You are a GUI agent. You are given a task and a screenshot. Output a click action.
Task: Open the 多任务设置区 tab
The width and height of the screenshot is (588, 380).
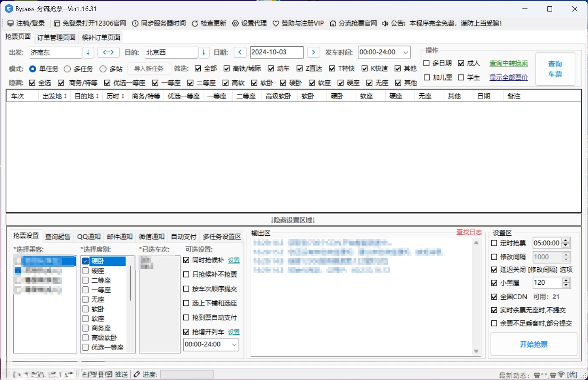(x=222, y=237)
